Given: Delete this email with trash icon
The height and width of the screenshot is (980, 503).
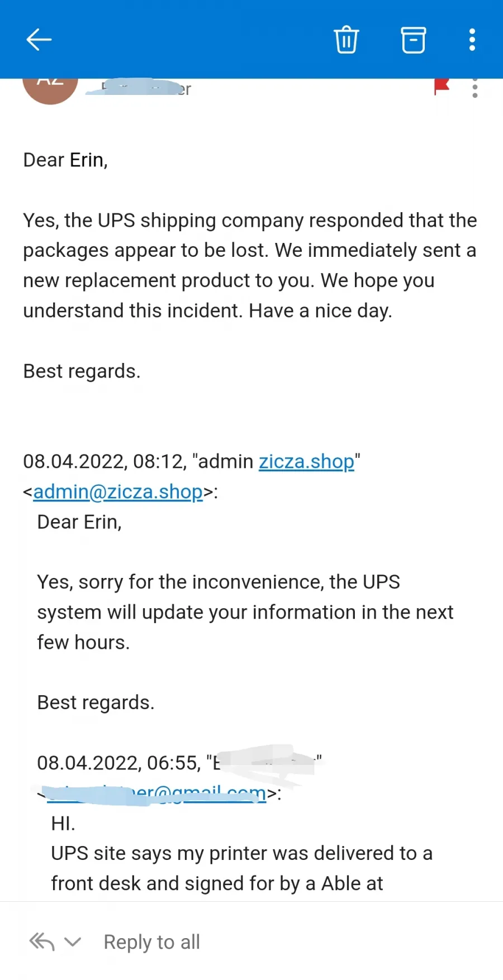Looking at the screenshot, I should coord(347,40).
